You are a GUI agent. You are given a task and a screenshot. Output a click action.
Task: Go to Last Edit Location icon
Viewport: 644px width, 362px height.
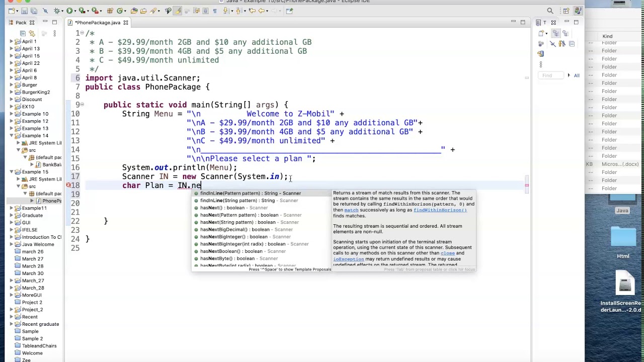coord(252,11)
